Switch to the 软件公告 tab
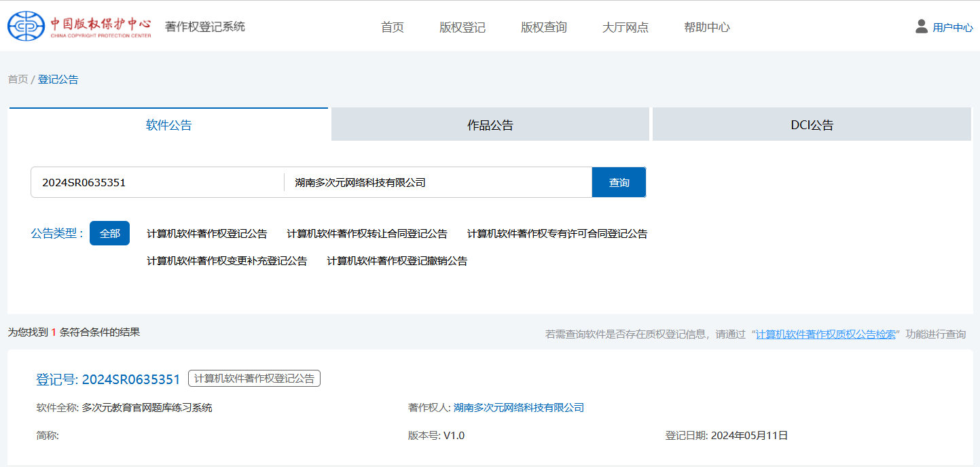The height and width of the screenshot is (467, 980). 168,124
